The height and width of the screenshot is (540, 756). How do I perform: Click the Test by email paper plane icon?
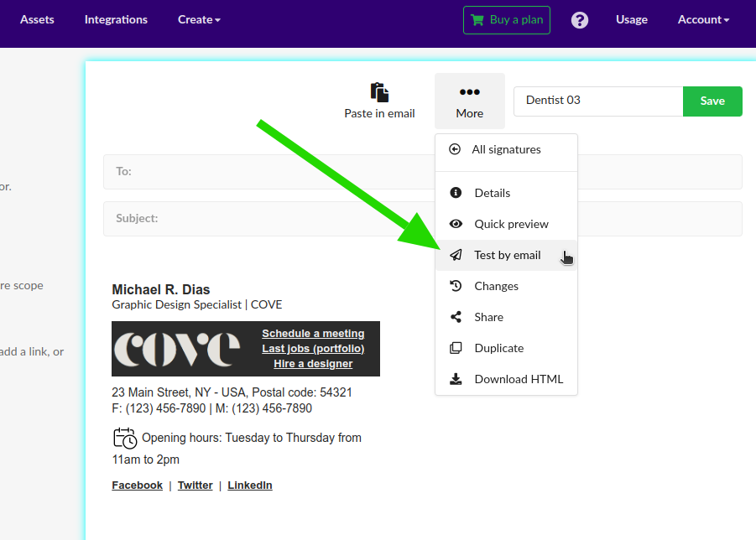tap(454, 255)
